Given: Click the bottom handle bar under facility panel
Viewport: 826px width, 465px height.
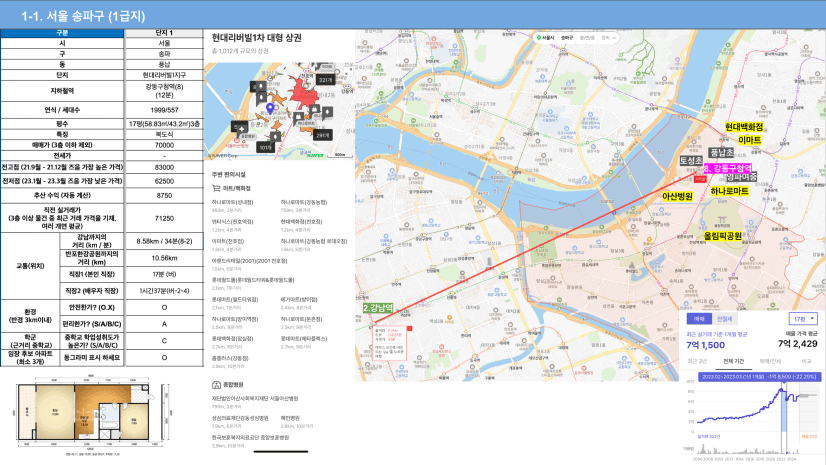Looking at the screenshot, I should pyautogui.click(x=281, y=451).
